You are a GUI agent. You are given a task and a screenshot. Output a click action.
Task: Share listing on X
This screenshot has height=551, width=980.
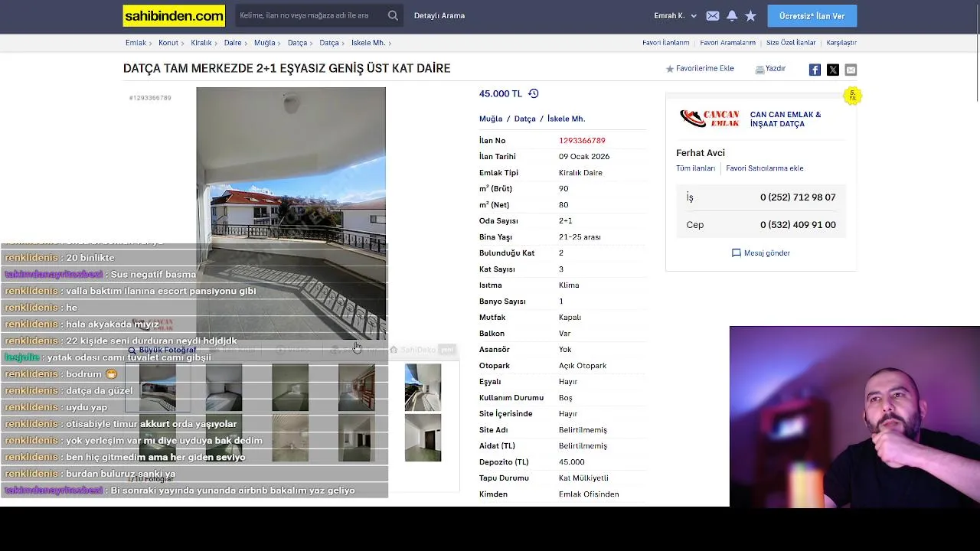[833, 70]
